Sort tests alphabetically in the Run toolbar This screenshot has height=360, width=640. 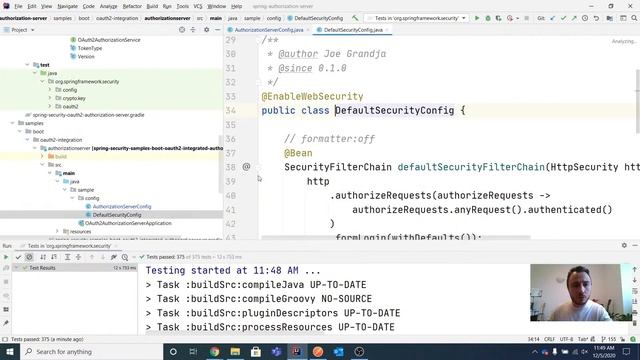[43, 257]
